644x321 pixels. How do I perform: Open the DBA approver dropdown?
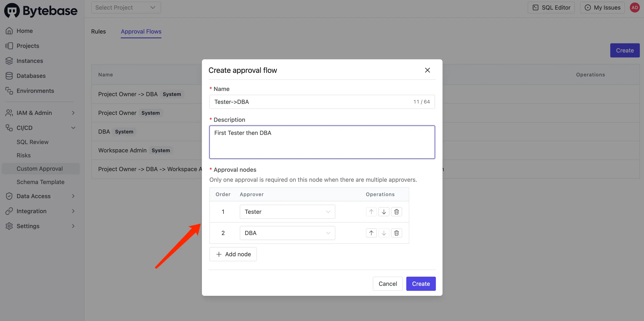point(287,233)
